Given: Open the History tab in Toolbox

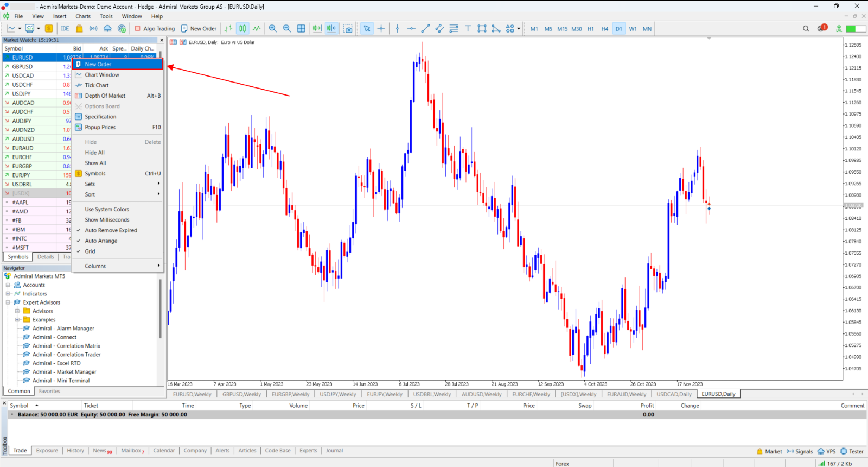Looking at the screenshot, I should 75,451.
